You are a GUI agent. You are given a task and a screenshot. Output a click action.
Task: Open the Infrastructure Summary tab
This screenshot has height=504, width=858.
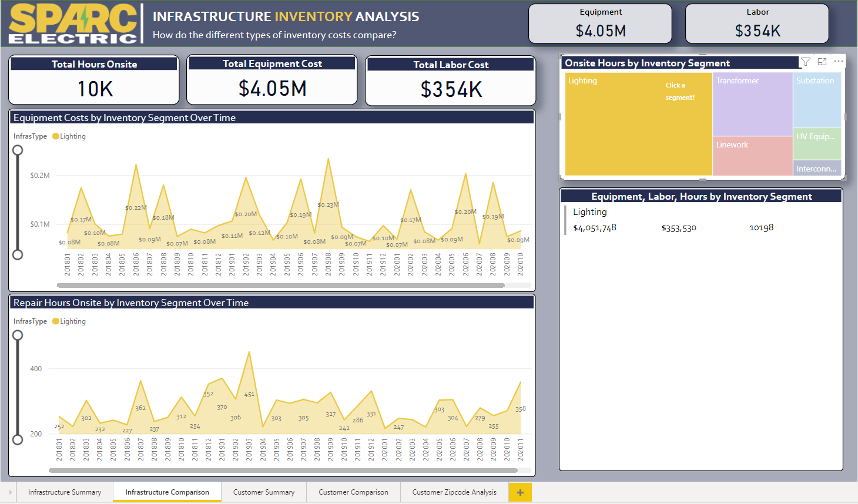click(x=65, y=492)
